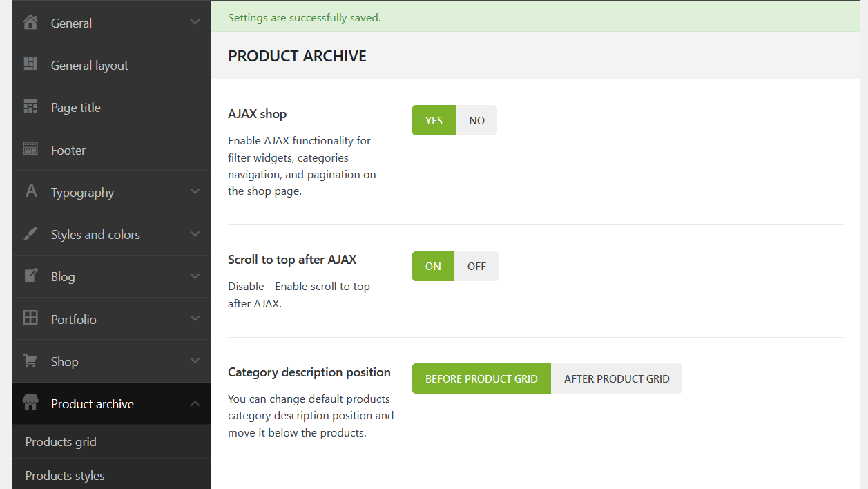Select AFTER PRODUCT GRID description position
This screenshot has width=868, height=489.
[617, 378]
